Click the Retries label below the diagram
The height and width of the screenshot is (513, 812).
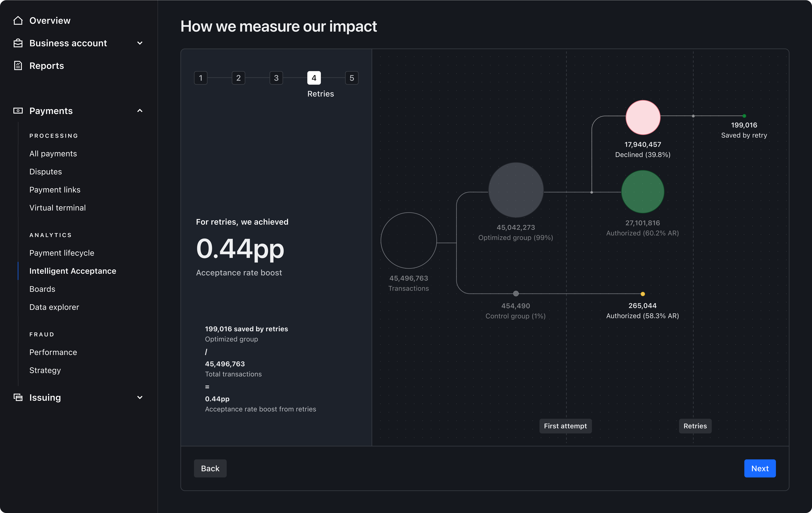[x=695, y=426]
